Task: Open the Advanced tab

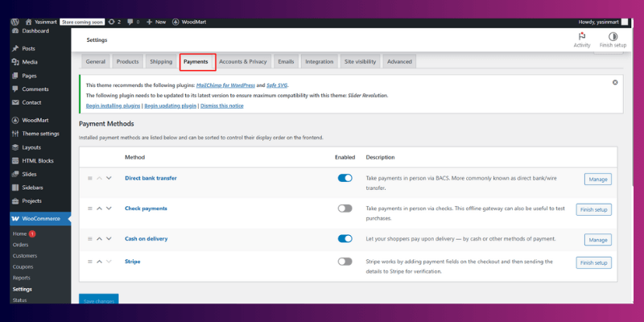Action: [x=399, y=62]
